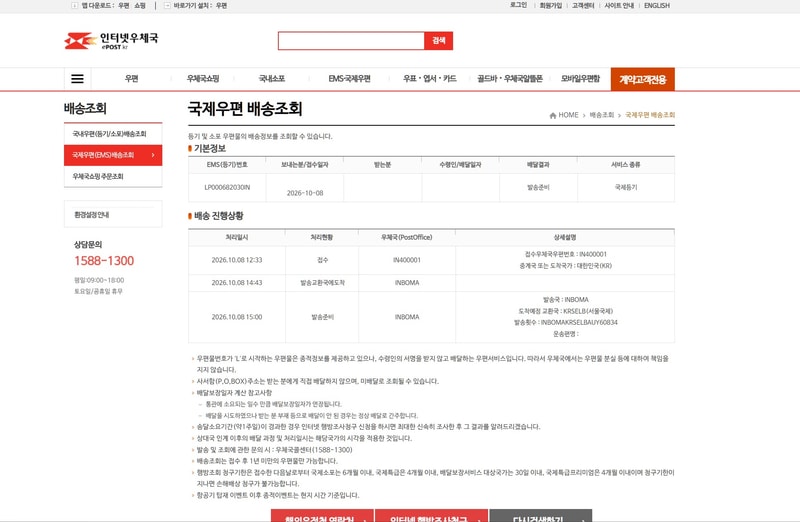The image size is (800, 522).
Task: Click the 로그인 login link
Action: [518, 5]
